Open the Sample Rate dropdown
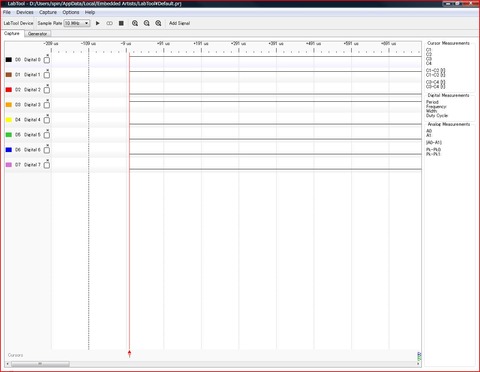This screenshot has height=372, width=480. click(77, 23)
